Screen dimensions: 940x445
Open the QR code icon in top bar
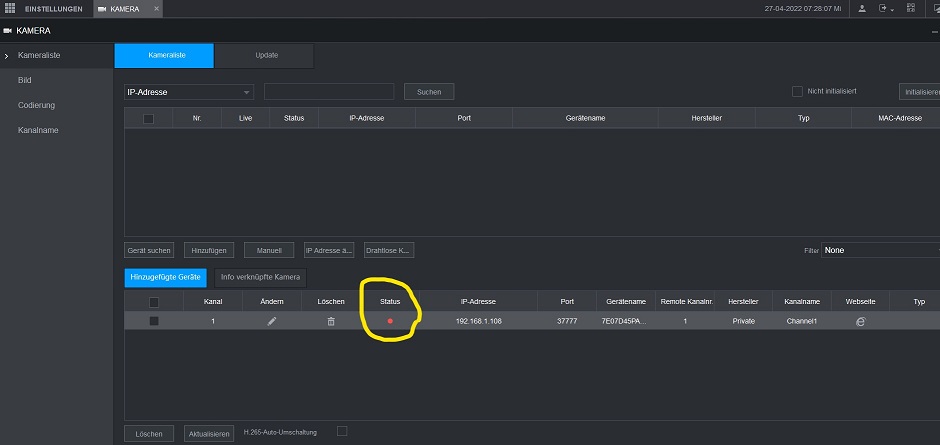[x=911, y=8]
